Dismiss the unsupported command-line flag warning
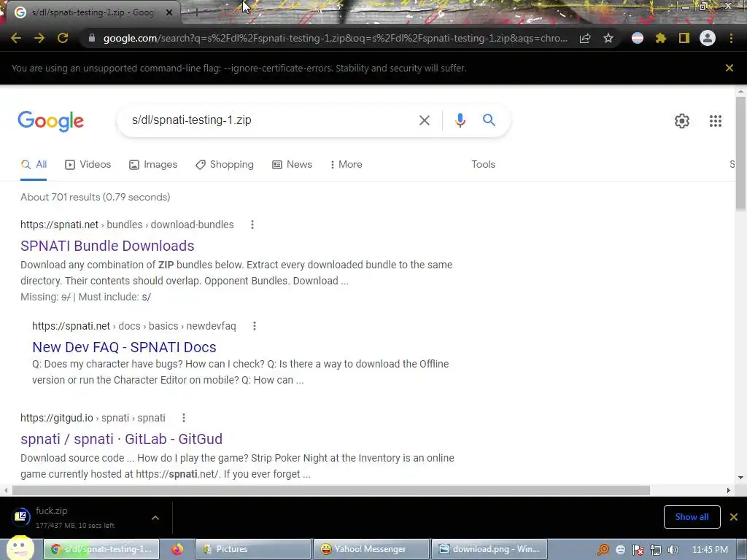 (729, 68)
